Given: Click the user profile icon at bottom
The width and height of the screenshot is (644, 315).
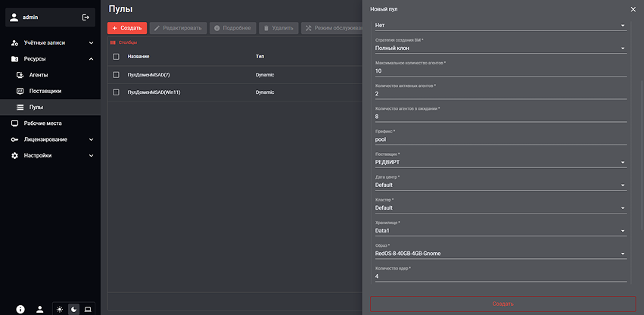Looking at the screenshot, I should (x=39, y=309).
